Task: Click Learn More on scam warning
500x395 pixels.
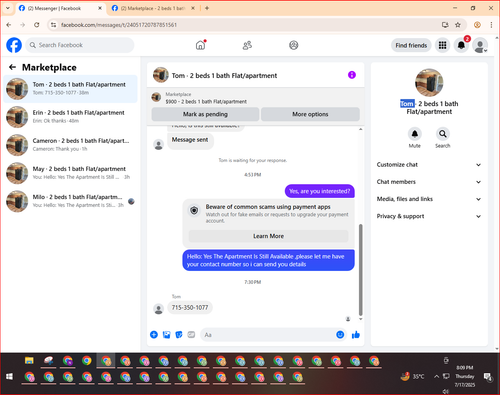Action: 268,236
